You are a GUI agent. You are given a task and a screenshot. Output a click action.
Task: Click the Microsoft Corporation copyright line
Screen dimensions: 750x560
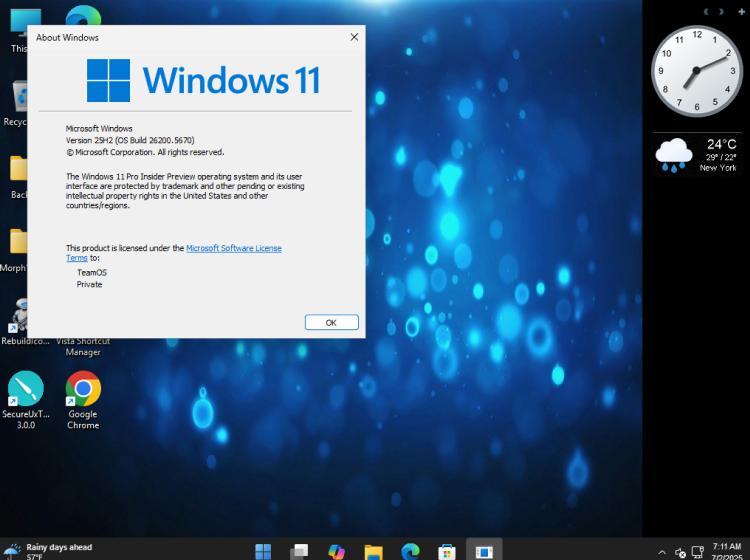[x=145, y=152]
